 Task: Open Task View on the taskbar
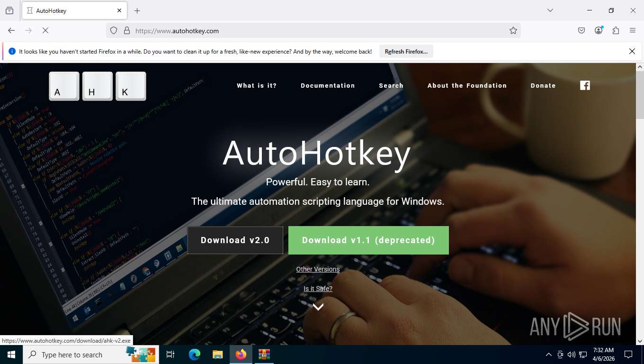(170, 355)
